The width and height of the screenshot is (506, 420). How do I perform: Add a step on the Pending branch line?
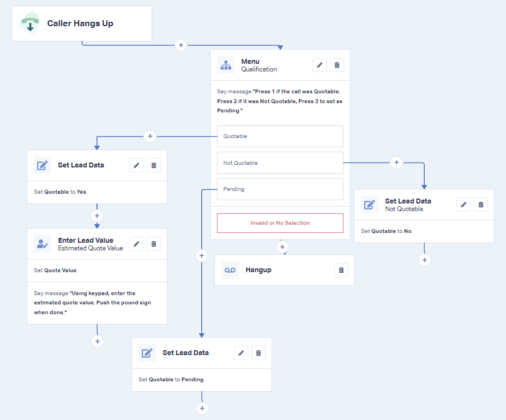(x=202, y=256)
